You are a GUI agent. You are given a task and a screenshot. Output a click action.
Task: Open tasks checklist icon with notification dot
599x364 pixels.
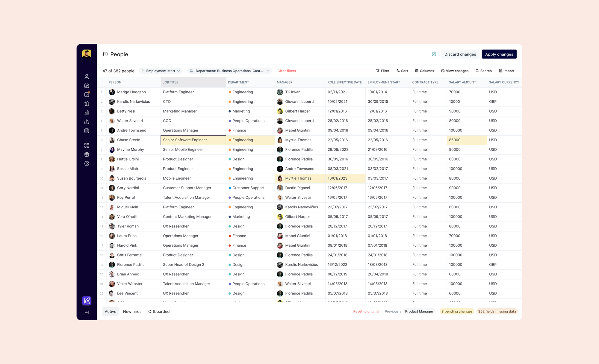click(x=87, y=95)
